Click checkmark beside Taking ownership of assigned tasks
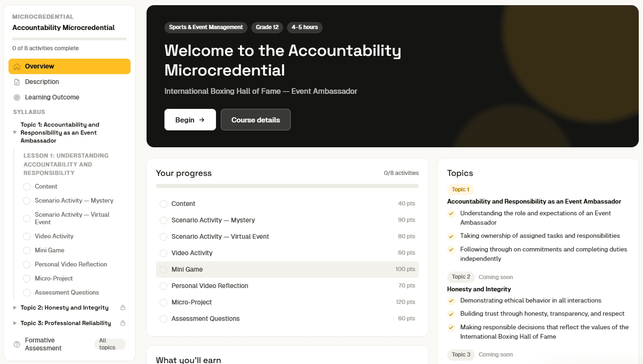This screenshot has height=364, width=643. (451, 236)
